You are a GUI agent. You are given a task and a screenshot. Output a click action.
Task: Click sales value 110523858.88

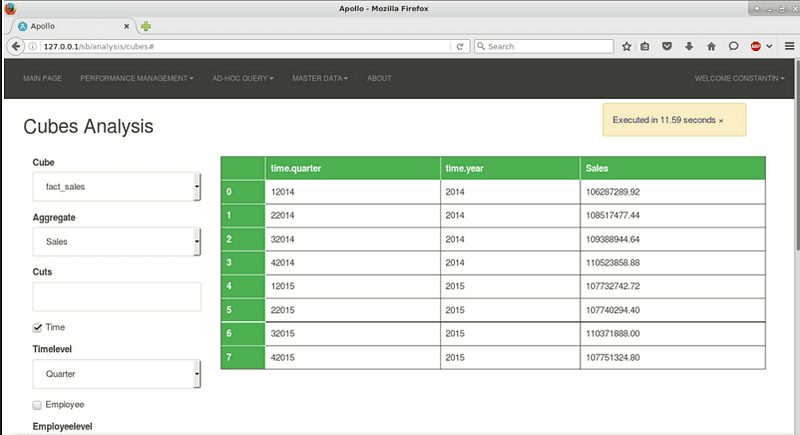coord(612,263)
